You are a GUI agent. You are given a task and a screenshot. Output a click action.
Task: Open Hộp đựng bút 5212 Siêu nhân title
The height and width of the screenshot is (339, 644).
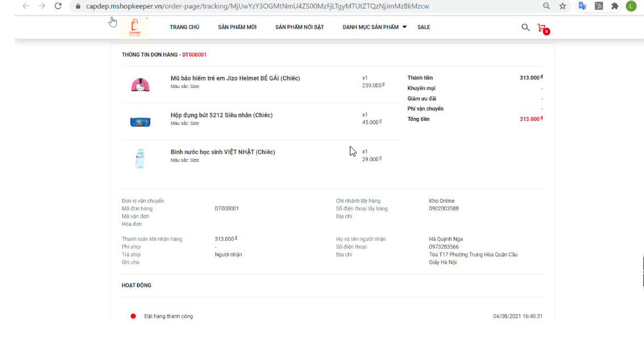pyautogui.click(x=221, y=115)
